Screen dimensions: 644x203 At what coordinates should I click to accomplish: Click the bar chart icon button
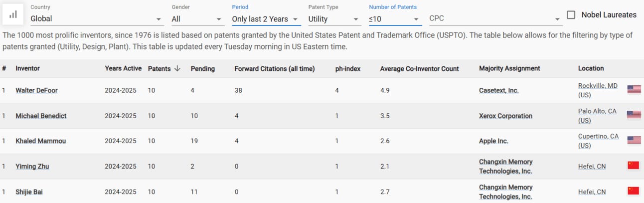click(x=13, y=14)
